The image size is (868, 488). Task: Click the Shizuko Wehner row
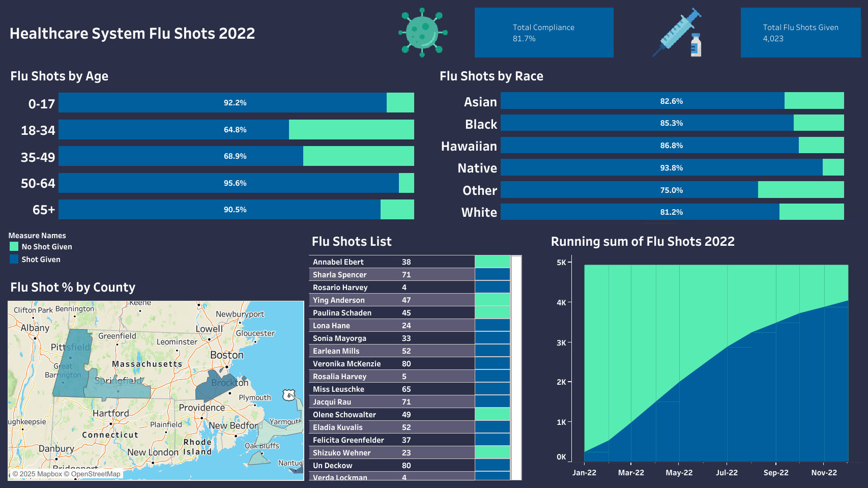click(409, 452)
